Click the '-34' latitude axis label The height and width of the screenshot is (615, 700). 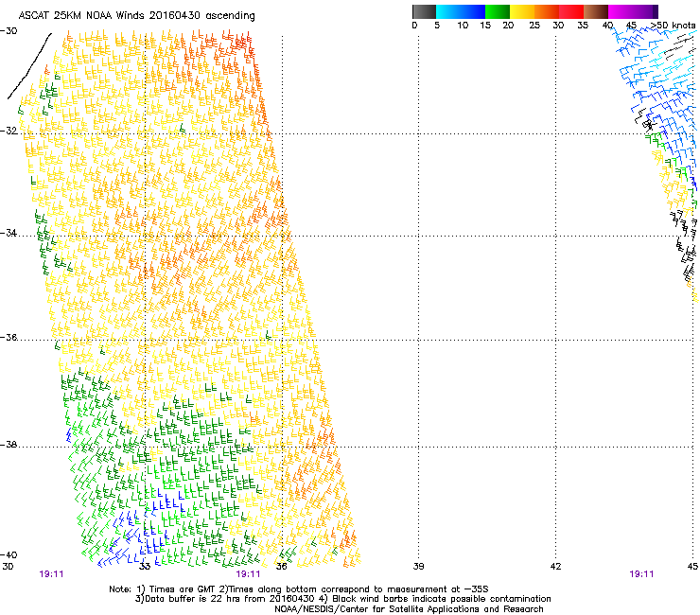coord(9,233)
